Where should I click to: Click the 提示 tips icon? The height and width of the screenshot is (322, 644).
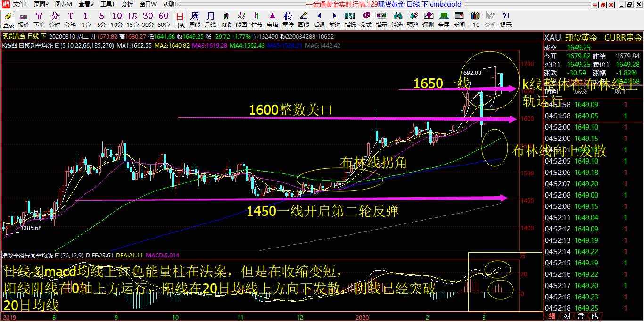pyautogui.click(x=506, y=19)
